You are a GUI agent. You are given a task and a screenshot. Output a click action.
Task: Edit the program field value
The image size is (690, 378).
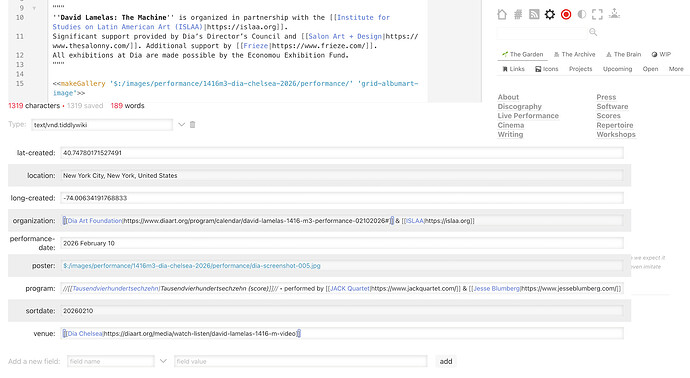(342, 288)
